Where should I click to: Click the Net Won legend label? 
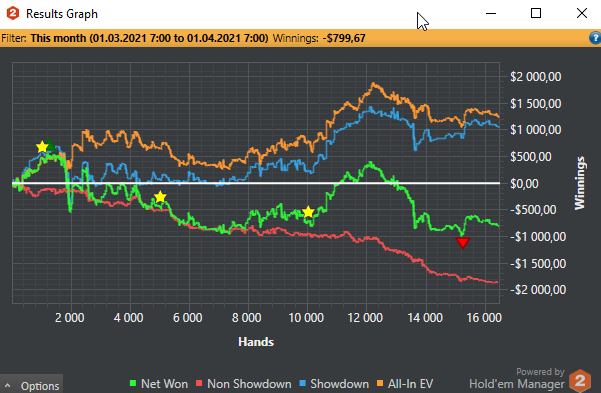164,384
